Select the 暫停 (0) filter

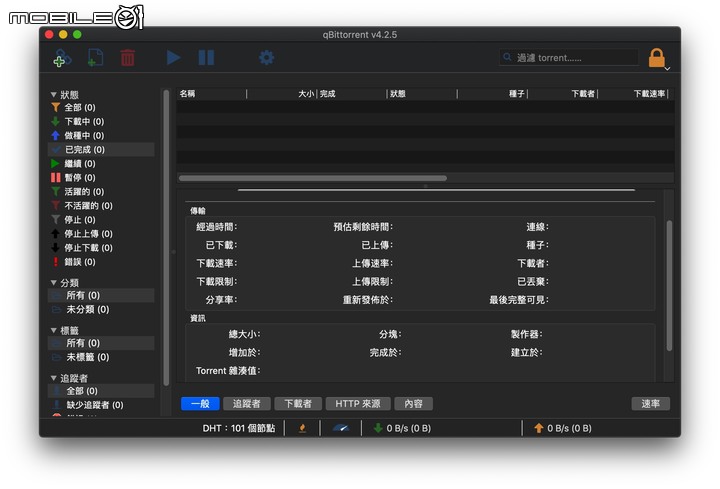pos(101,178)
